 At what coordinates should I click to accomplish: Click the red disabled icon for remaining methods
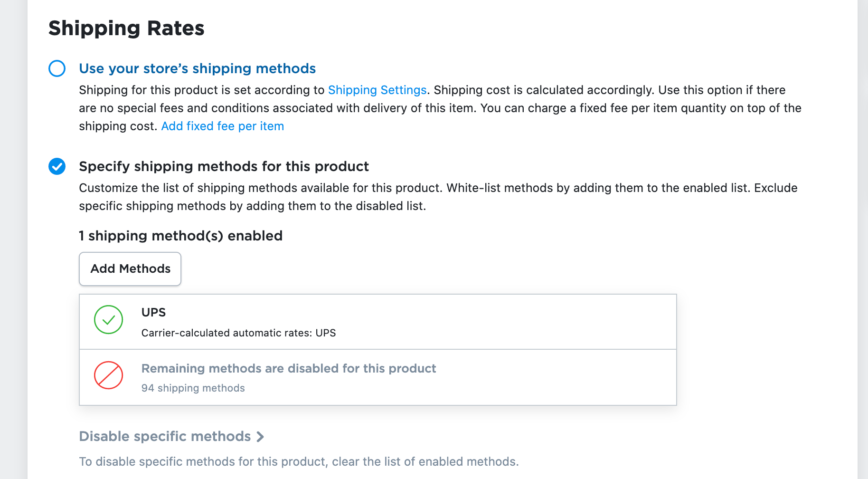[x=108, y=375]
